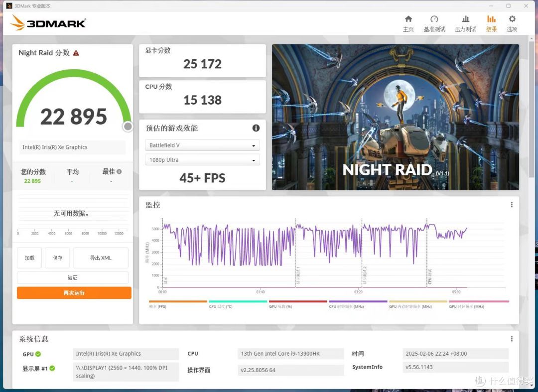Image resolution: width=538 pixels, height=392 pixels.
Task: Open the 1080p Ultra resolution dropdown
Action: click(x=202, y=160)
